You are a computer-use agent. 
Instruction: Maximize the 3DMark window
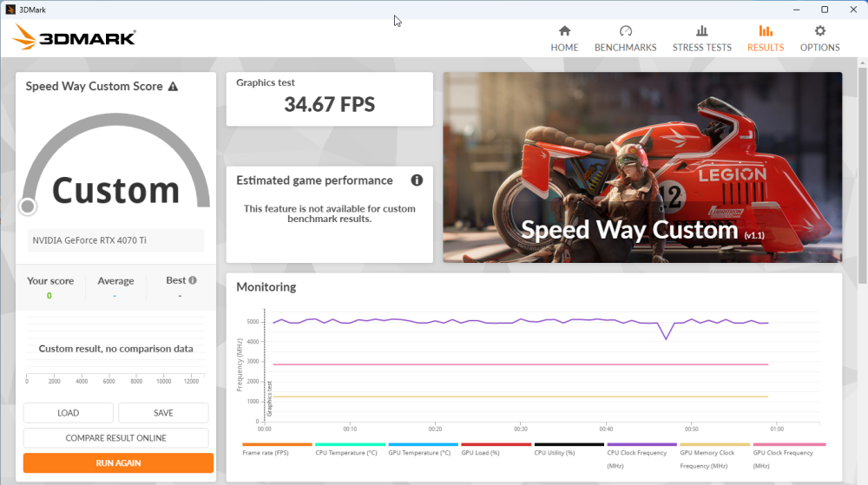[825, 10]
